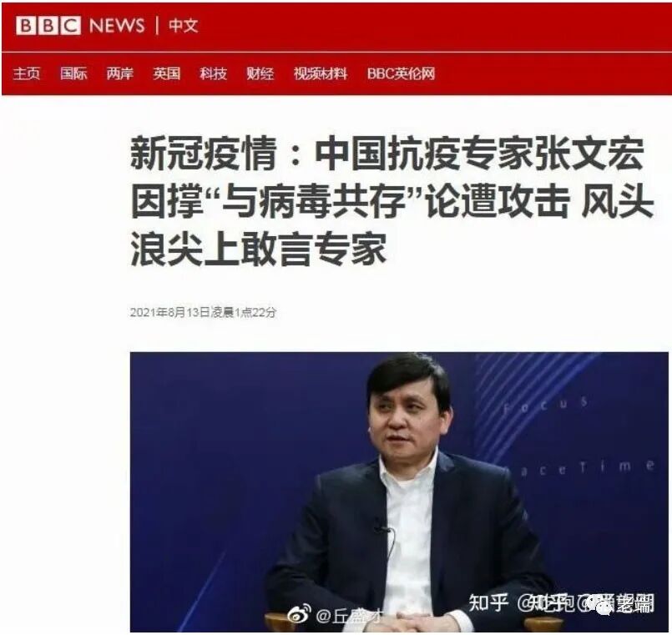The image size is (672, 635).
Task: Click the BBC logo blocks
Action: (x=48, y=26)
